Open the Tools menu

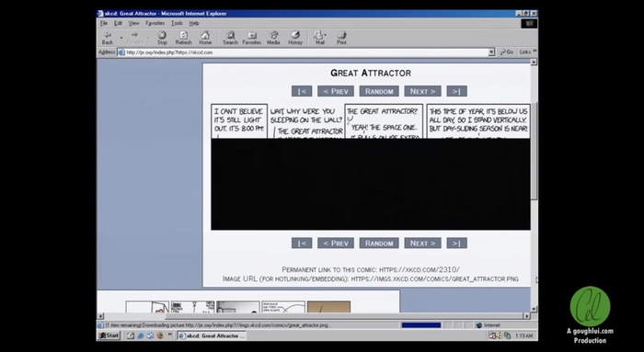click(177, 23)
